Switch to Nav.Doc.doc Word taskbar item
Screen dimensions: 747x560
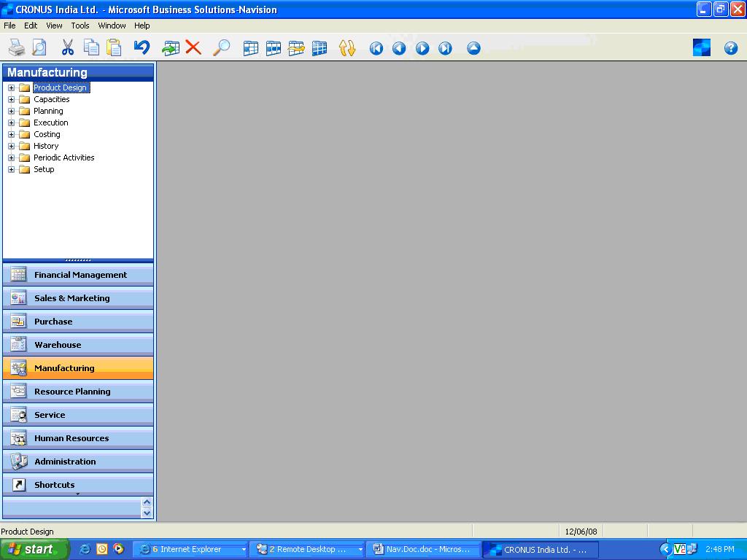[424, 549]
